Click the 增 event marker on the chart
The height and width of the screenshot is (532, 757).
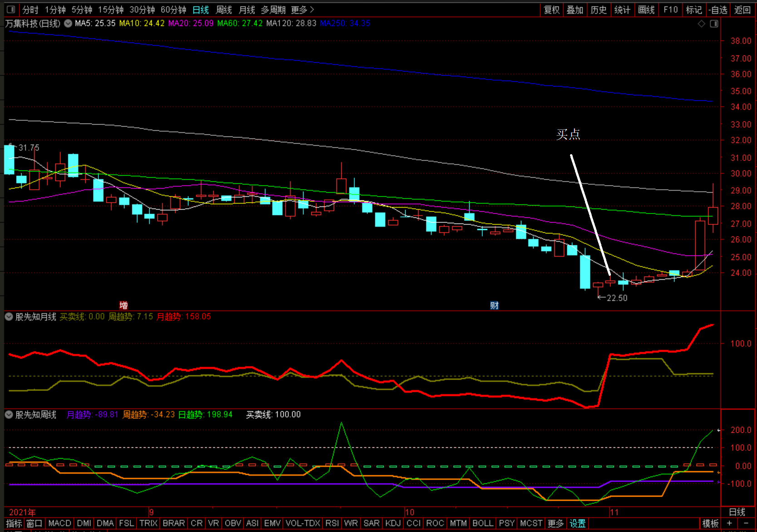point(123,305)
